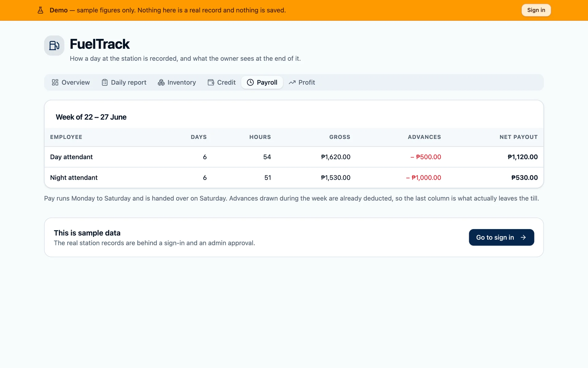
Task: Click Day attendant hours value 54
Action: 267,157
